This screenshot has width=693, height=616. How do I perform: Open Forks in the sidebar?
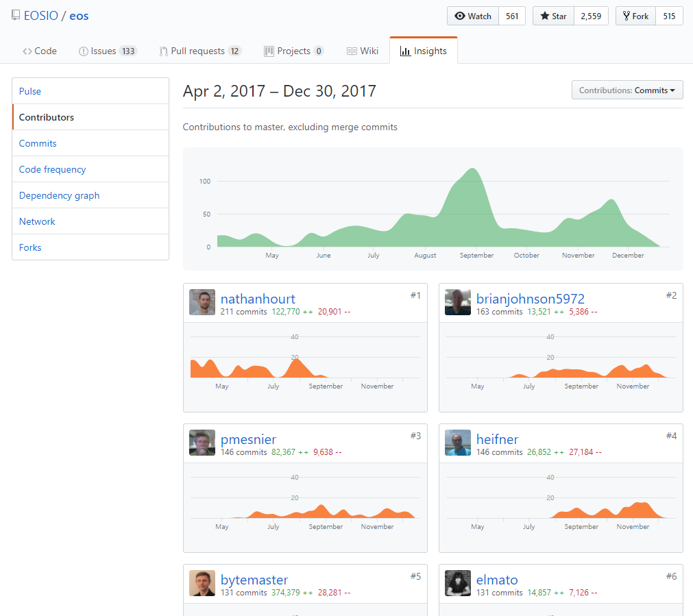coord(90,247)
